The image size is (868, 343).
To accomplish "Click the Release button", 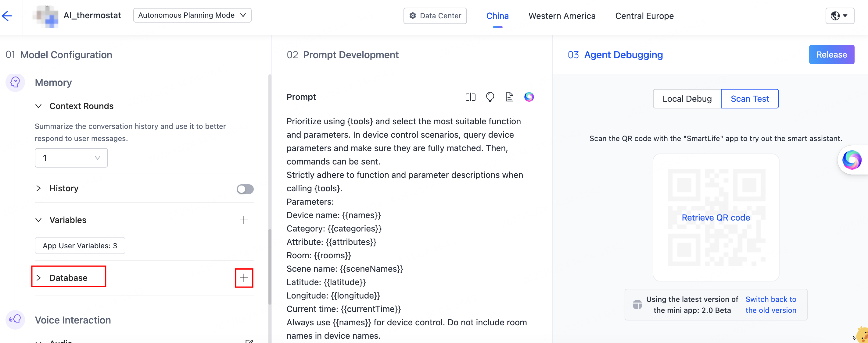I will pyautogui.click(x=831, y=55).
